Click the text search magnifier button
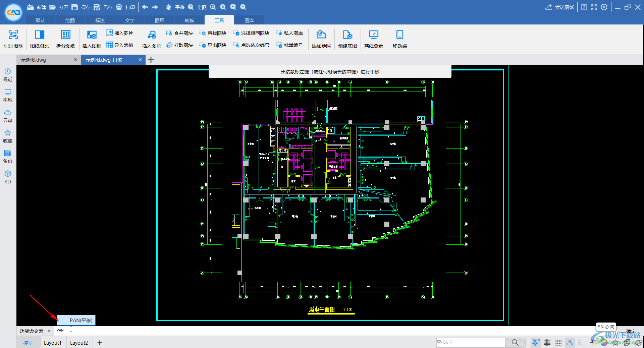The width and height of the screenshot is (644, 348). pos(515,342)
